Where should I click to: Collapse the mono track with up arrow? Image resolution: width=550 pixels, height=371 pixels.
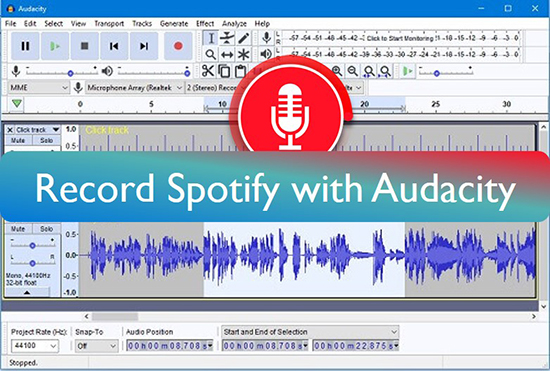(x=27, y=292)
